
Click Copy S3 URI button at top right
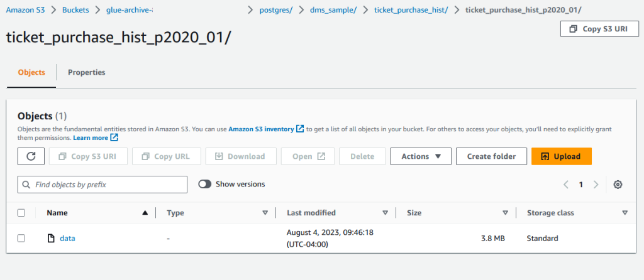(x=599, y=29)
